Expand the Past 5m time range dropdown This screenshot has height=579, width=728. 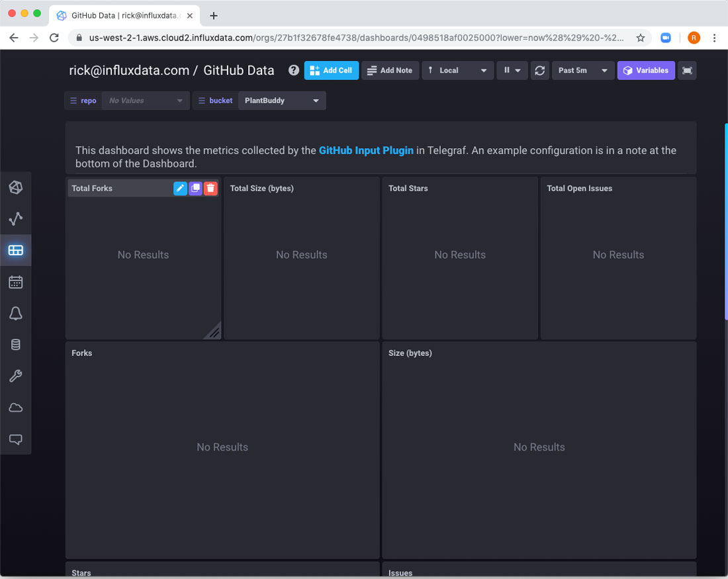(x=582, y=70)
